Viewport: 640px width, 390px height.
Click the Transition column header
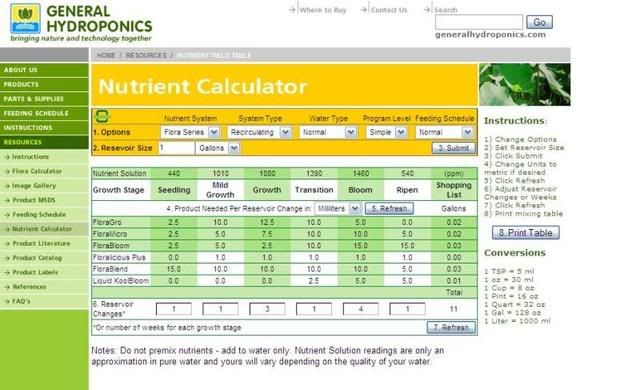click(314, 190)
